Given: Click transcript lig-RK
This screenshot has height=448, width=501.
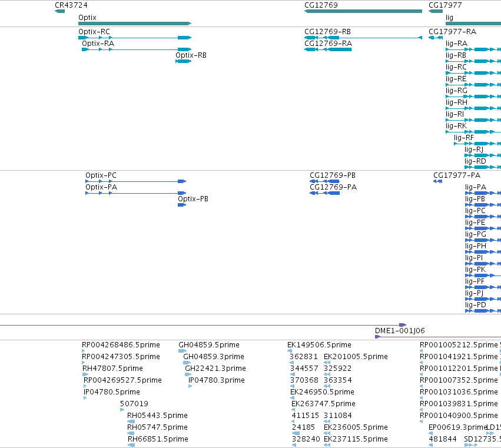Looking at the screenshot, I should (473, 132).
